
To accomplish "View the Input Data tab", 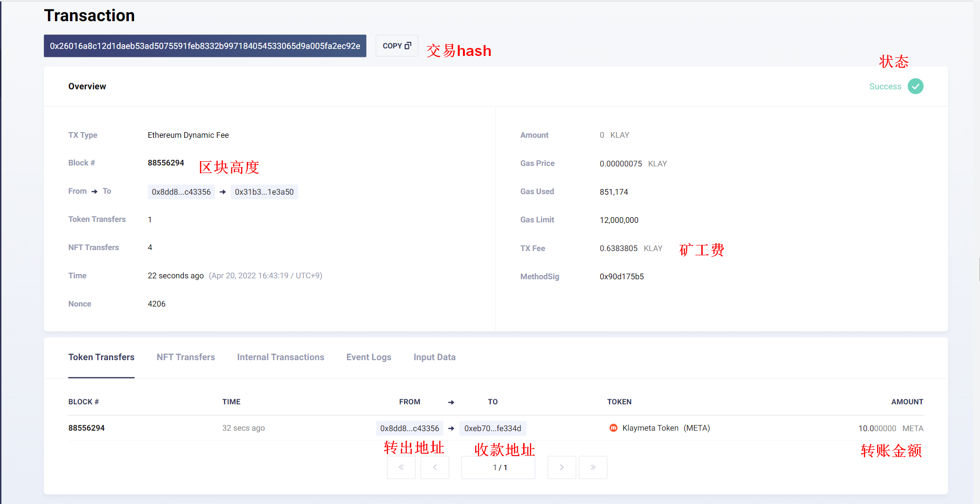I will (x=434, y=357).
